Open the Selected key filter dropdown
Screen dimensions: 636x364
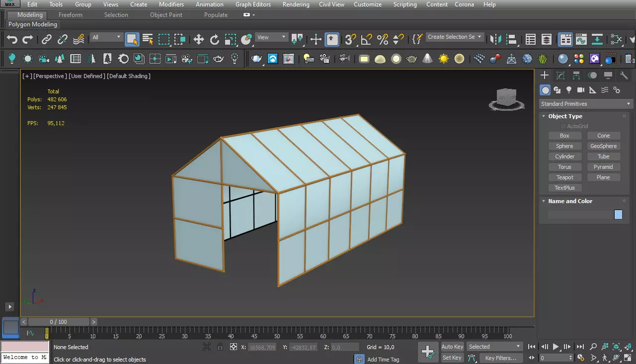click(494, 347)
